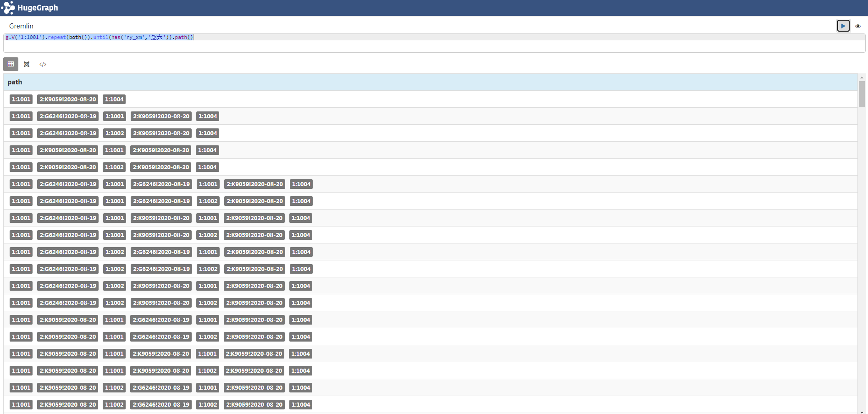This screenshot has width=868, height=414.
Task: Select the leading 1:1001 in first path row
Action: [21, 99]
